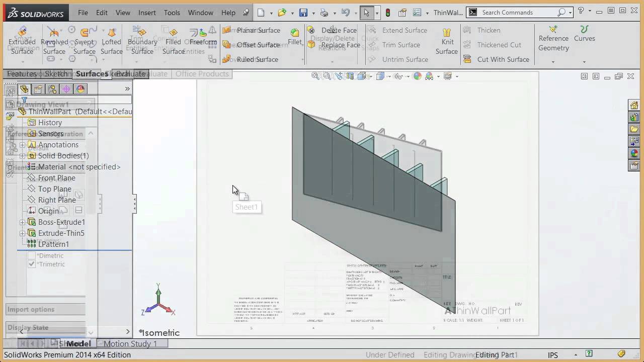Viewport: 644px width, 362px height.
Task: Open the Search Commands dropdown arrow
Action: point(571,13)
